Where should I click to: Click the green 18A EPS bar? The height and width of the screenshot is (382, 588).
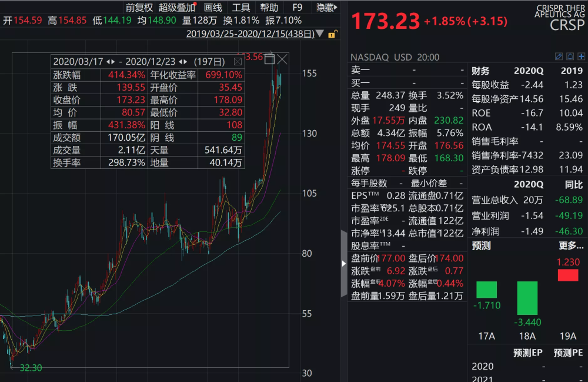coord(527,298)
